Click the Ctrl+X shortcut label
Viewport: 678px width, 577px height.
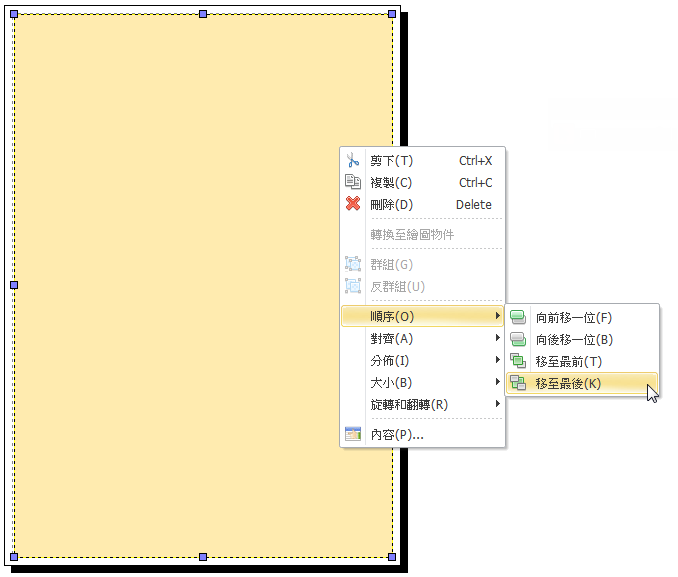pos(475,160)
